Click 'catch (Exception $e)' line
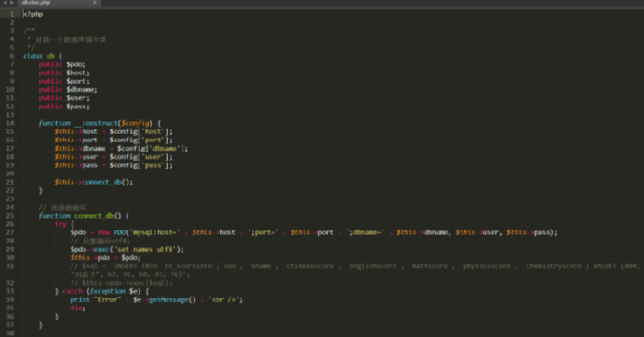Image resolution: width=644 pixels, height=337 pixels. [x=102, y=291]
